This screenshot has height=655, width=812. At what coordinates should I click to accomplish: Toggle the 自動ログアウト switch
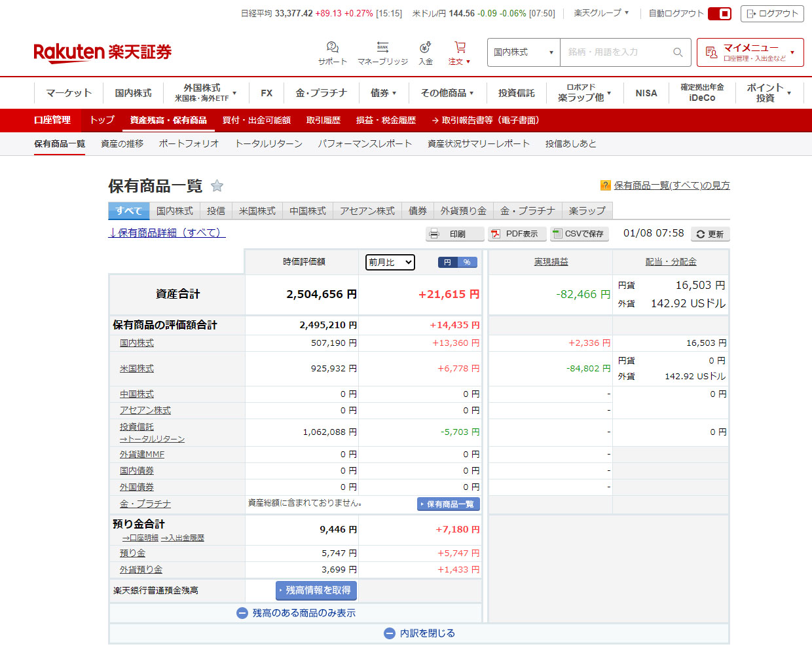pos(719,14)
